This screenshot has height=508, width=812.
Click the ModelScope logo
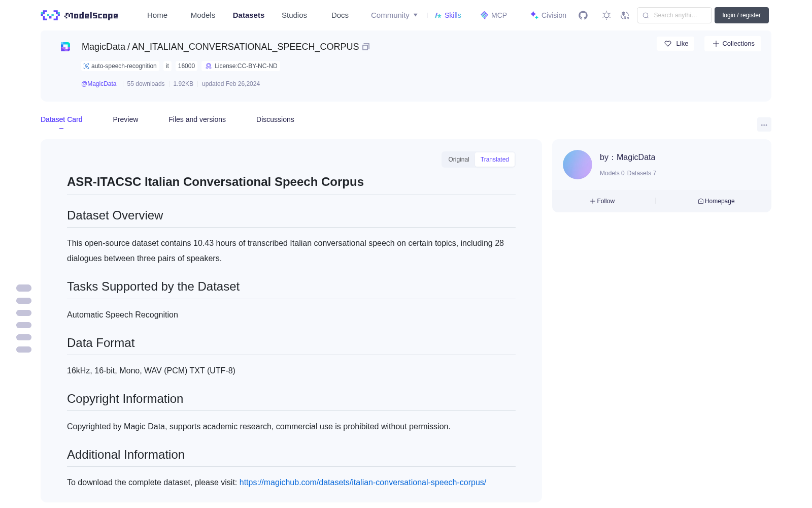[x=80, y=15]
